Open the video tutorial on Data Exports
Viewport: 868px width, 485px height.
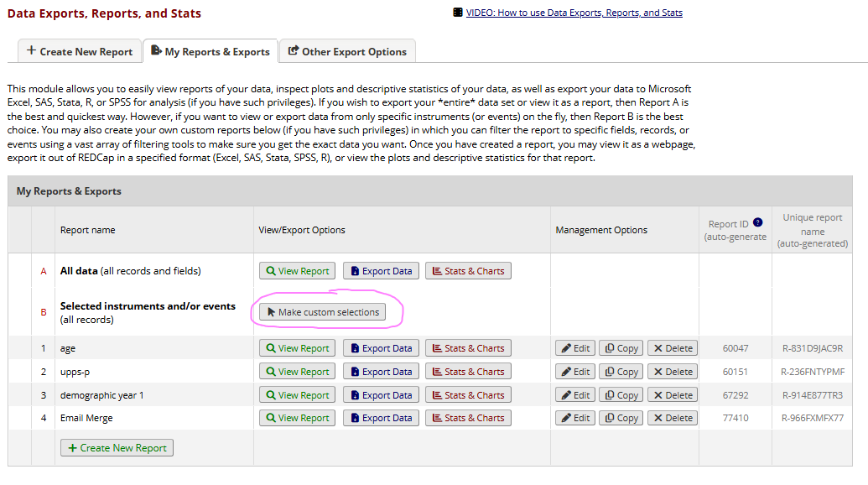tap(574, 13)
